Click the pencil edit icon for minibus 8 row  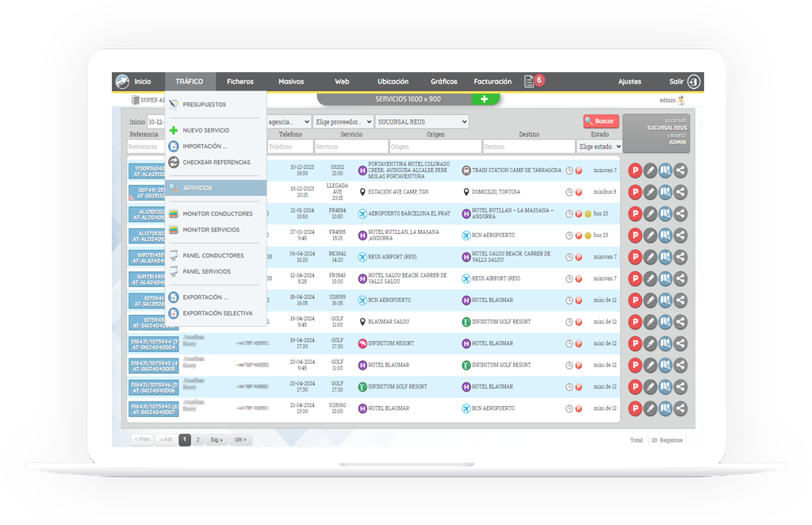(x=650, y=192)
